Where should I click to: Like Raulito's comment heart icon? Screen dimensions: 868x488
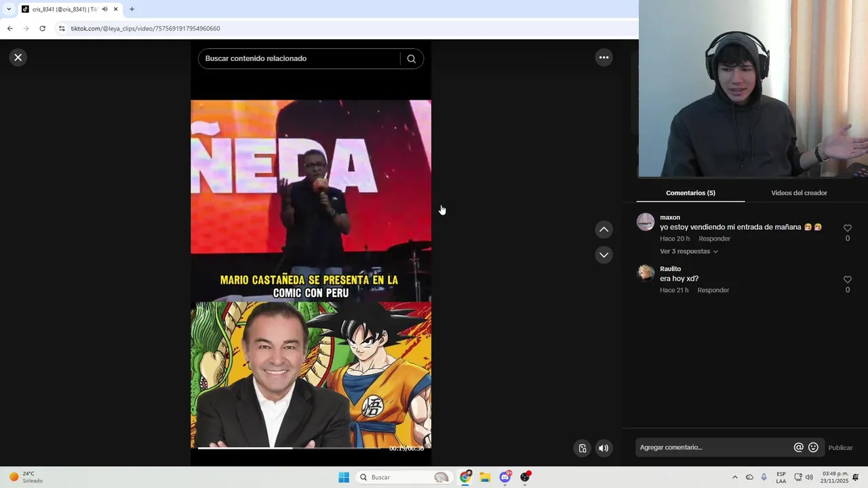click(x=847, y=280)
